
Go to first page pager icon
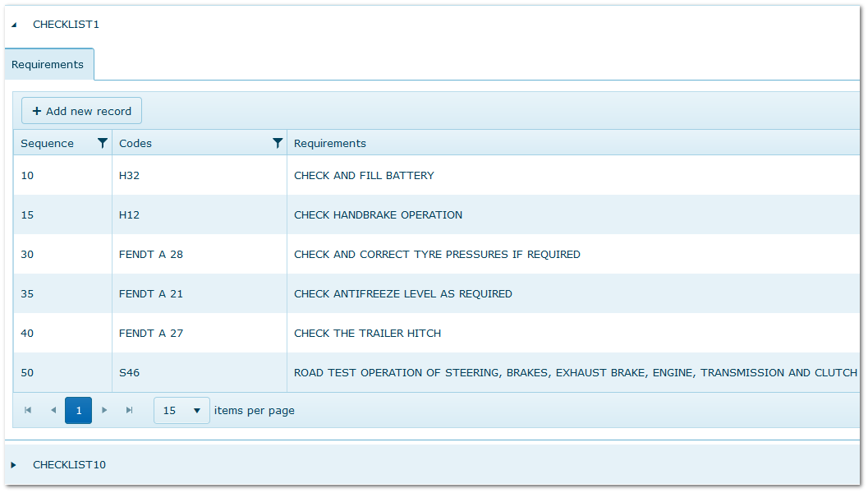(28, 410)
